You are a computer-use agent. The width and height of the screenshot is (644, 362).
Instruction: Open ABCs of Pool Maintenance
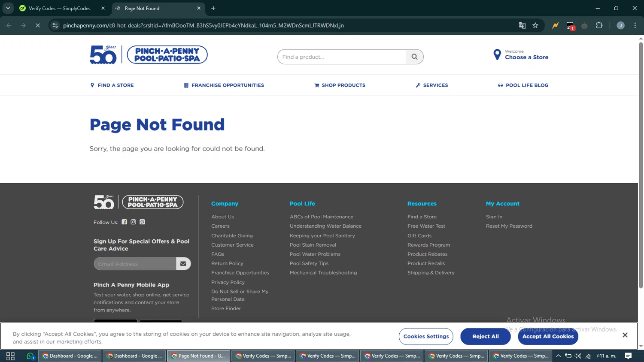point(322,217)
